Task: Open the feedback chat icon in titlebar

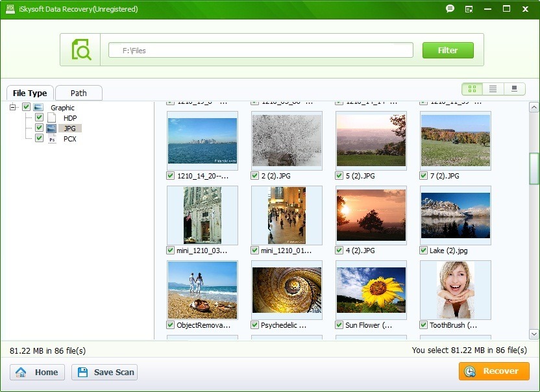Action: (x=449, y=9)
